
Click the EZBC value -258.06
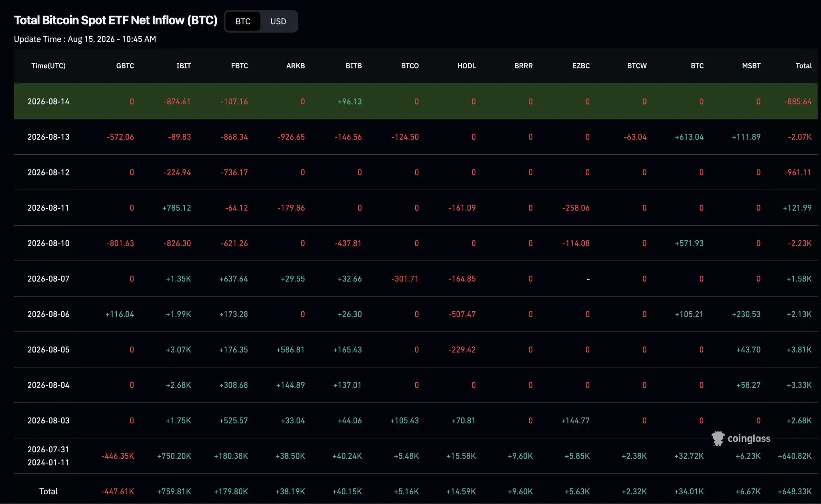(576, 208)
